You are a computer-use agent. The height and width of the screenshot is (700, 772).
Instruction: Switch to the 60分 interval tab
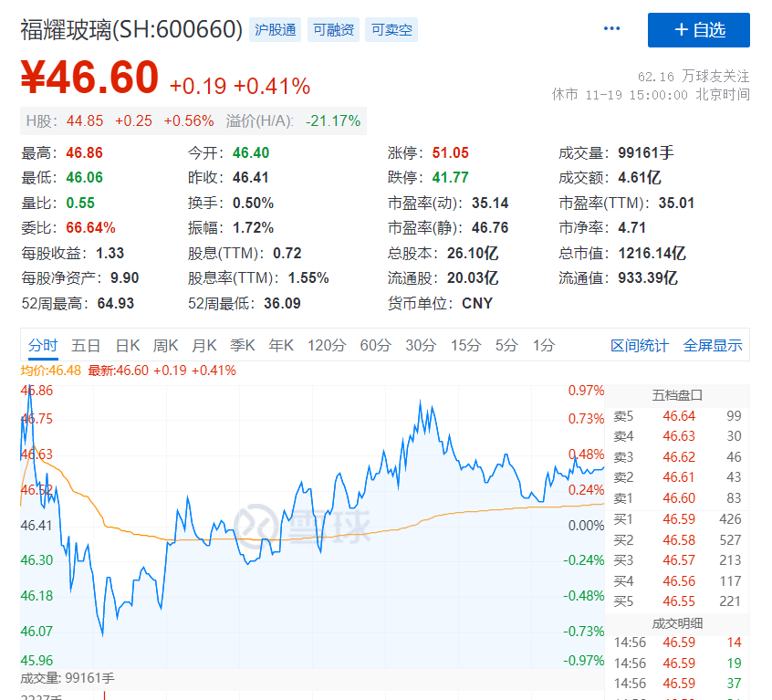tap(375, 345)
